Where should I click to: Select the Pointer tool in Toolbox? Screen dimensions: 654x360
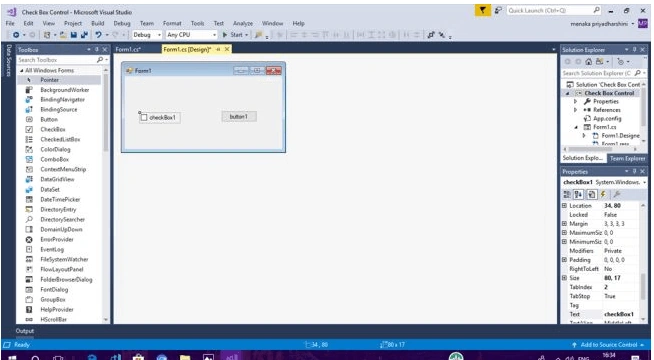point(49,80)
